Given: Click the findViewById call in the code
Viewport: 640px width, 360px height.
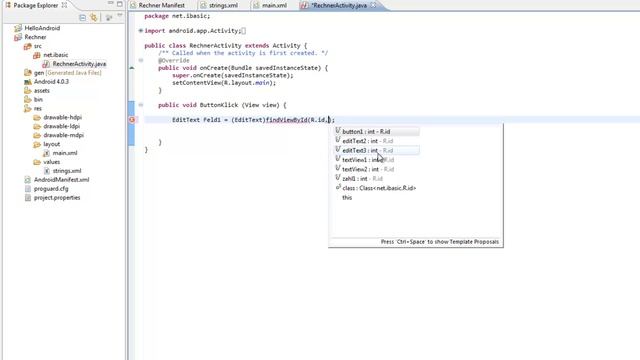Looking at the screenshot, I should pos(287,120).
